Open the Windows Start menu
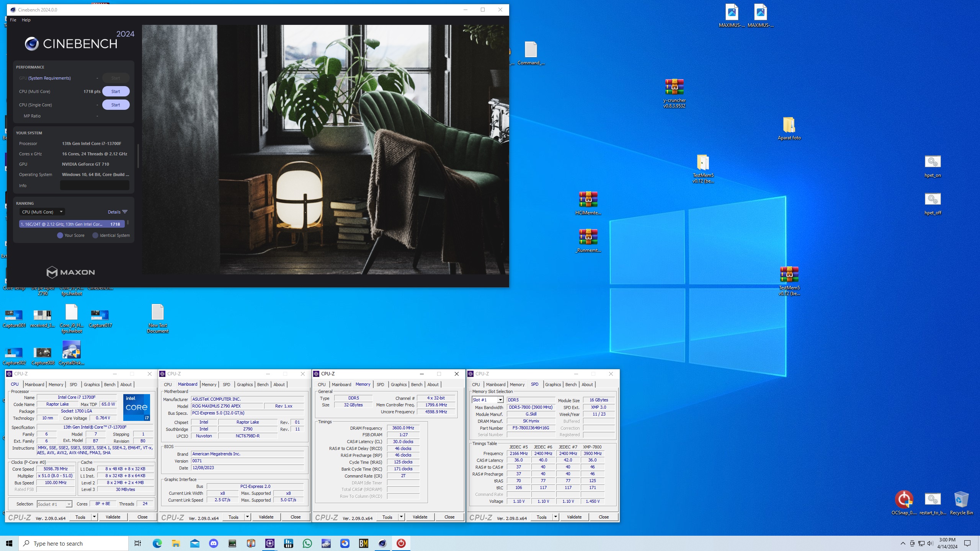 point(9,543)
